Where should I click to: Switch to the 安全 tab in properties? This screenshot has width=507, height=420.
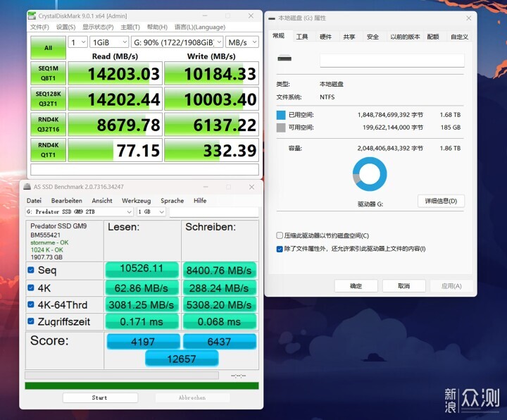coord(373,37)
